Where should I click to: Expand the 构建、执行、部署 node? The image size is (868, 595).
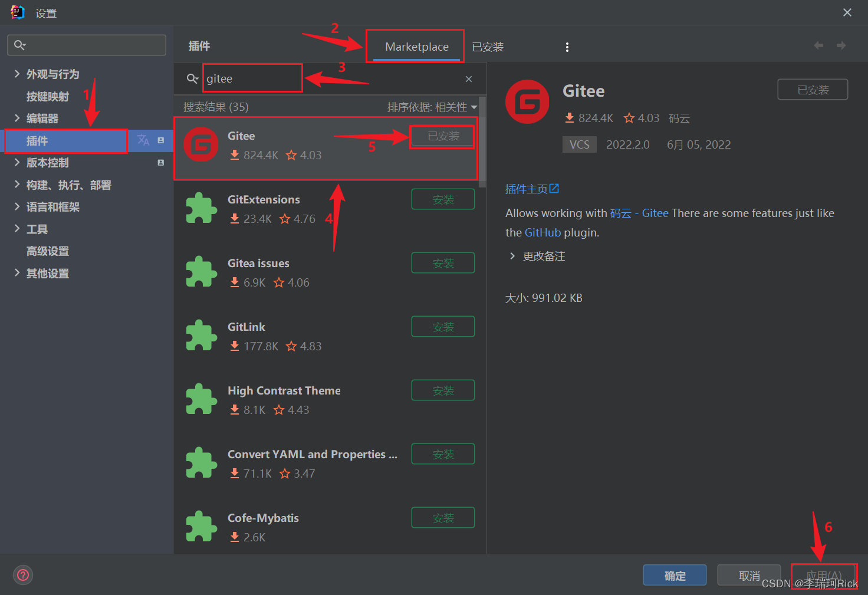click(17, 185)
